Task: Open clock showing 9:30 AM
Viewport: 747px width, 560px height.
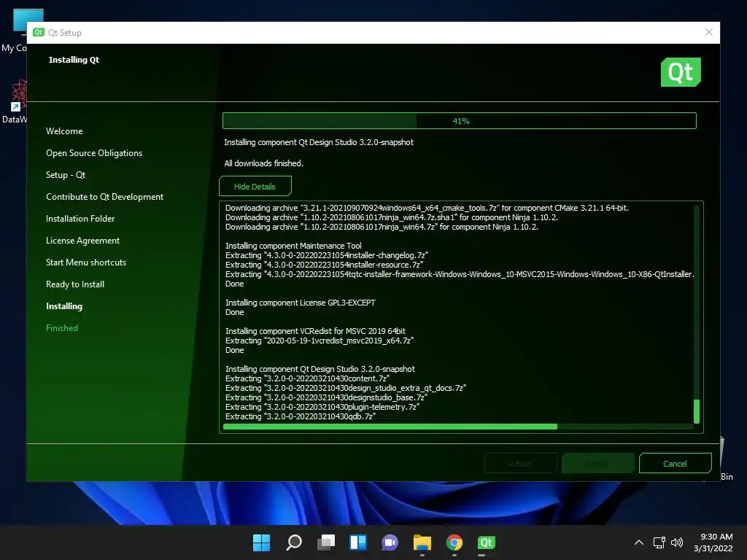Action: point(713,542)
